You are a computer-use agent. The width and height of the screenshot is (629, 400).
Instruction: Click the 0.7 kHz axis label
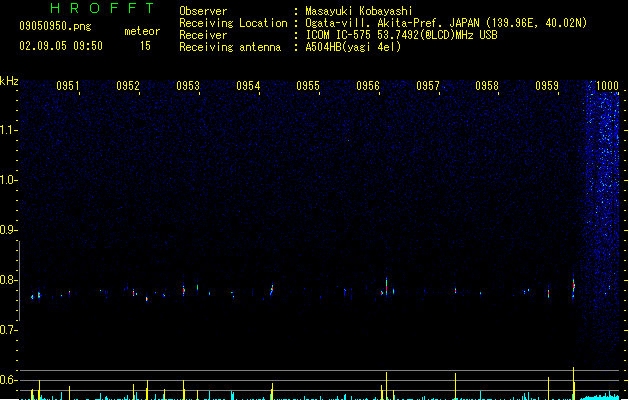(8, 330)
